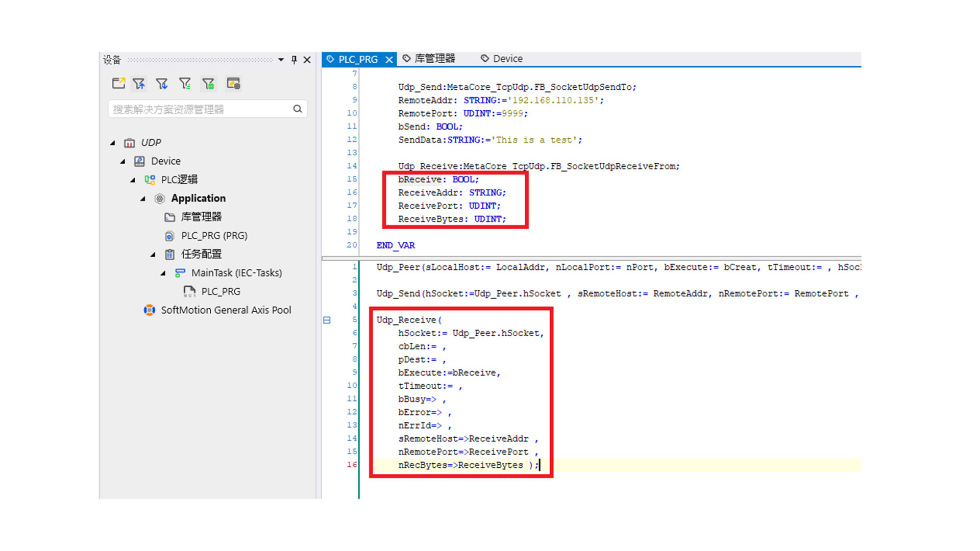Screen dimensions: 980x551
Task: Click the Udp_Send(hSocket call line
Action: click(618, 294)
